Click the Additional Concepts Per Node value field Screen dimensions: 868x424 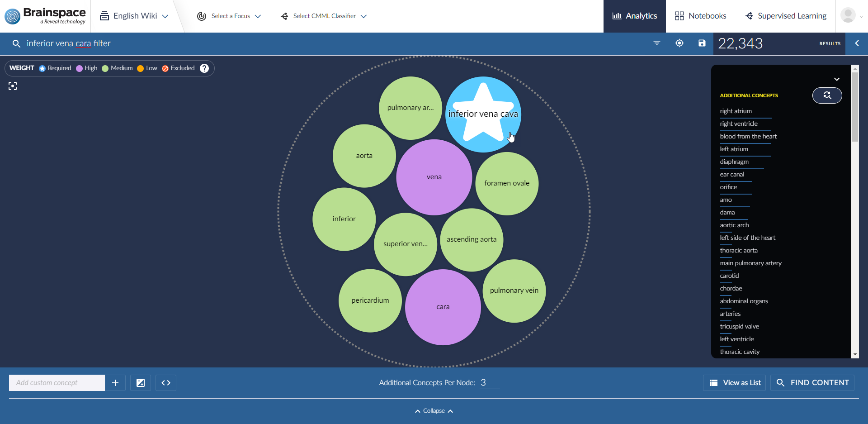point(490,383)
